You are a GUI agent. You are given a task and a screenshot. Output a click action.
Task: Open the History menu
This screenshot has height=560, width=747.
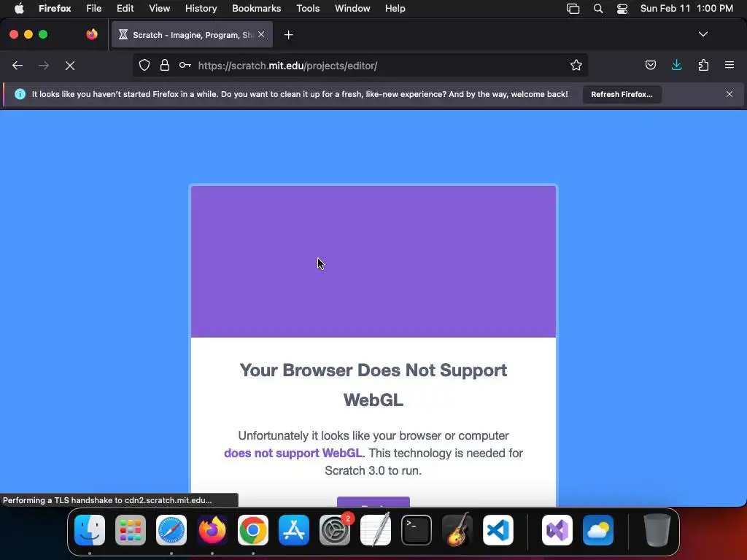(x=201, y=9)
